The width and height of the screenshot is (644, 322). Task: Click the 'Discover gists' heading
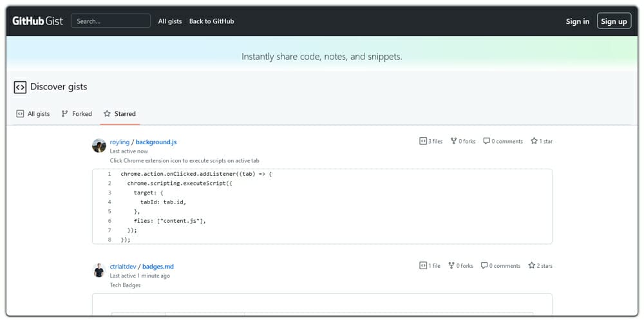tap(59, 87)
